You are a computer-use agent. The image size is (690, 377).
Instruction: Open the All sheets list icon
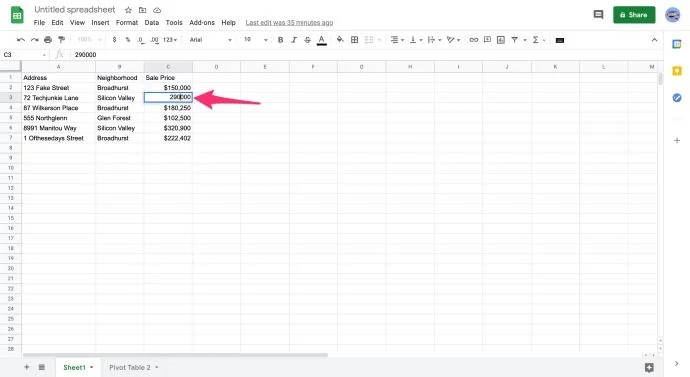(x=41, y=367)
